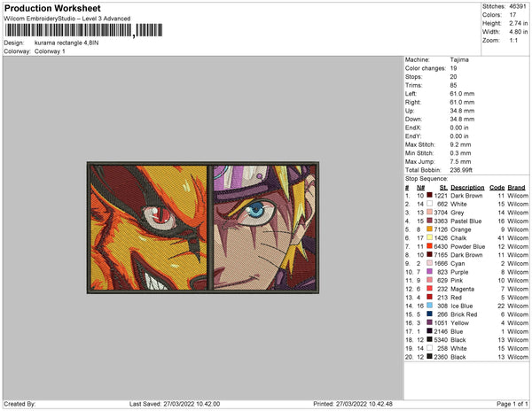Pick the 7126 Orange color swatch
Screen dimensions: 532x411
point(429,229)
